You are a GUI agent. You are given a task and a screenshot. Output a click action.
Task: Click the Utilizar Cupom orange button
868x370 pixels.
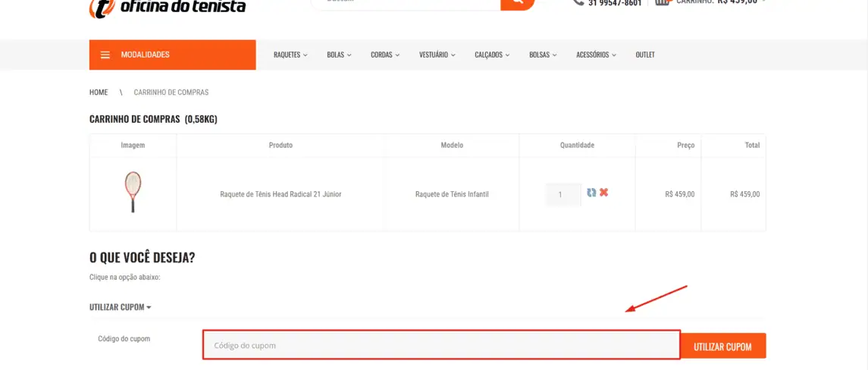pos(723,346)
